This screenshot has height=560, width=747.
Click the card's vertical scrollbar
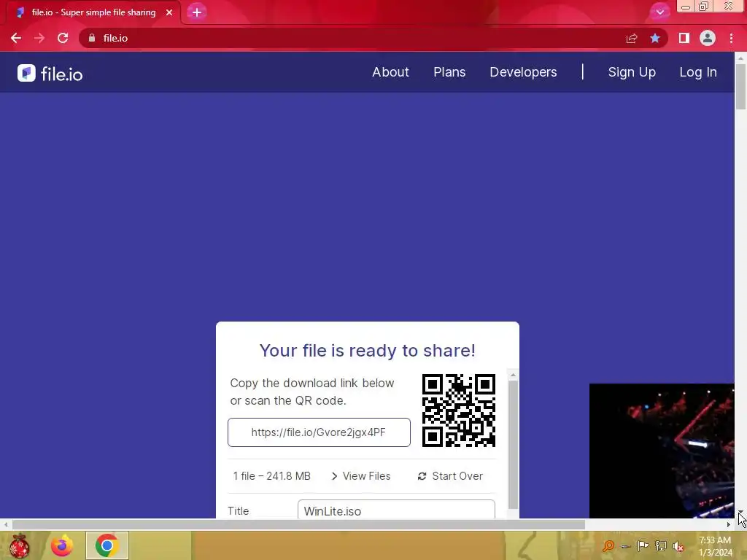pos(513,445)
